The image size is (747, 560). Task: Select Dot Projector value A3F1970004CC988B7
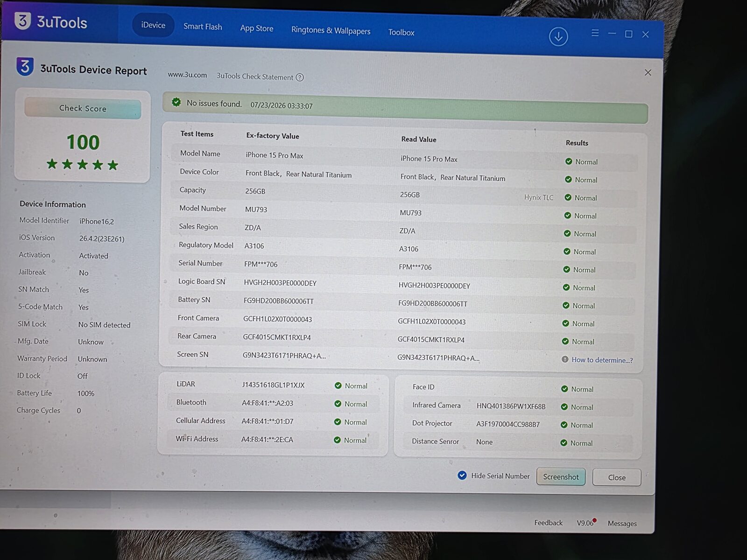pos(508,424)
